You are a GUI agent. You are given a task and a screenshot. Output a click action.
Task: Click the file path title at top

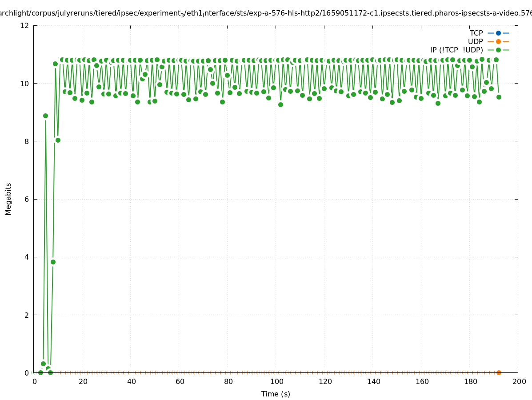(x=266, y=13)
